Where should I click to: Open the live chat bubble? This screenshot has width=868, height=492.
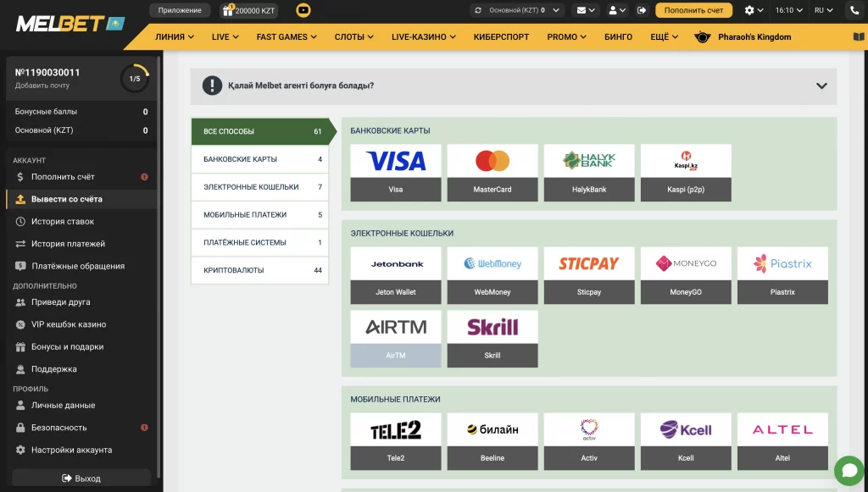[x=849, y=470]
